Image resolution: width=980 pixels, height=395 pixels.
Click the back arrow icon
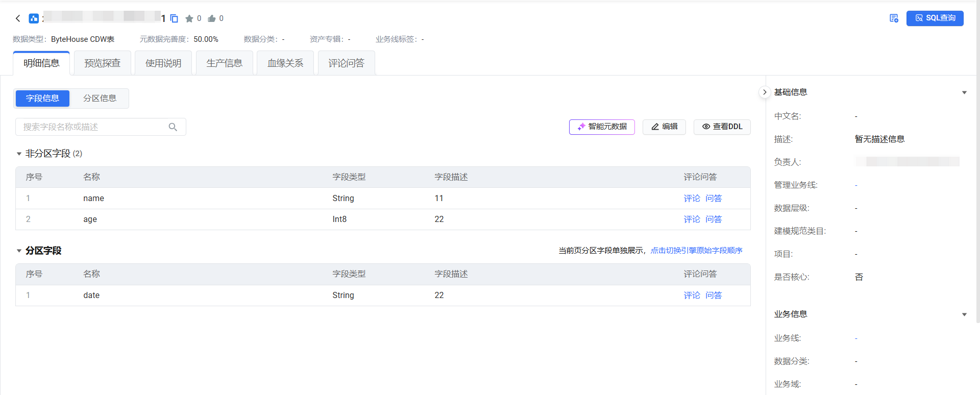pos(18,18)
